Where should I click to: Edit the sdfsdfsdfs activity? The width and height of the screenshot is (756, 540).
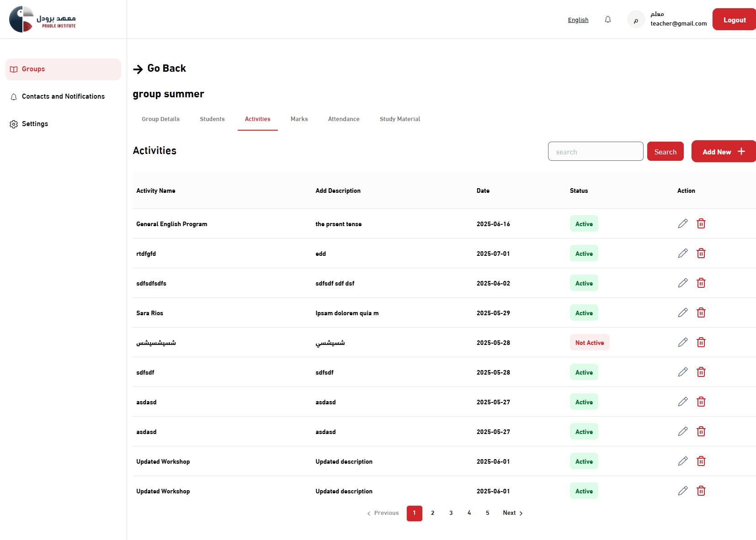point(682,283)
